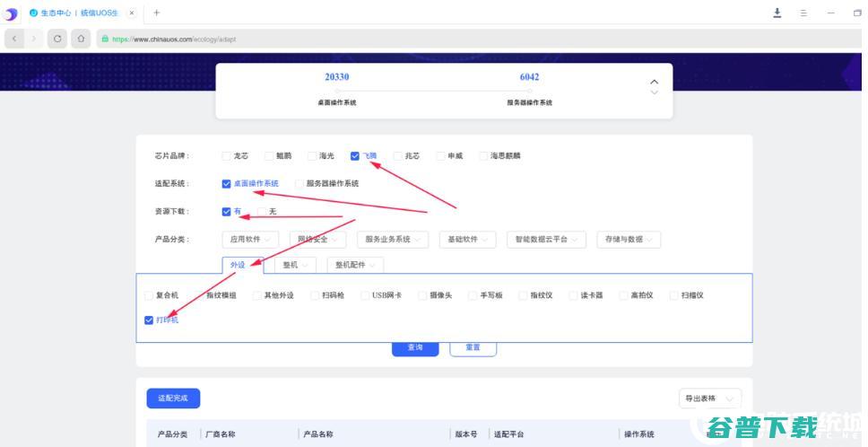Check the 扫描仪 checkbox
The height and width of the screenshot is (447, 868).
pyautogui.click(x=673, y=296)
